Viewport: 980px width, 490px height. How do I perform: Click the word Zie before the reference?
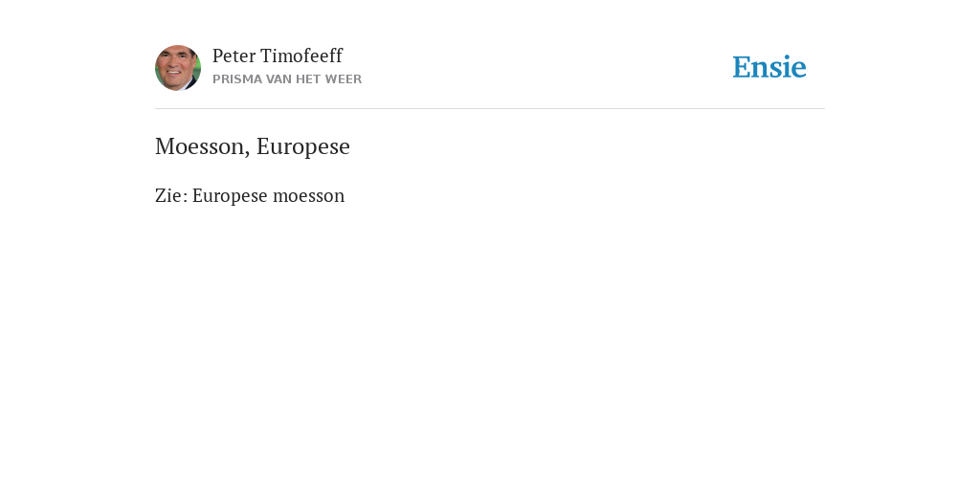point(168,195)
